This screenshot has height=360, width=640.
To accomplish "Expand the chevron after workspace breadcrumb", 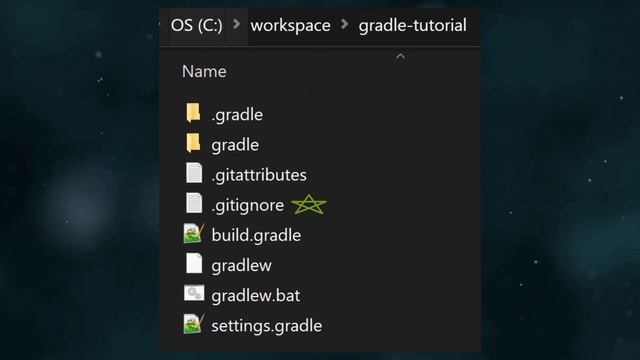I will 345,24.
